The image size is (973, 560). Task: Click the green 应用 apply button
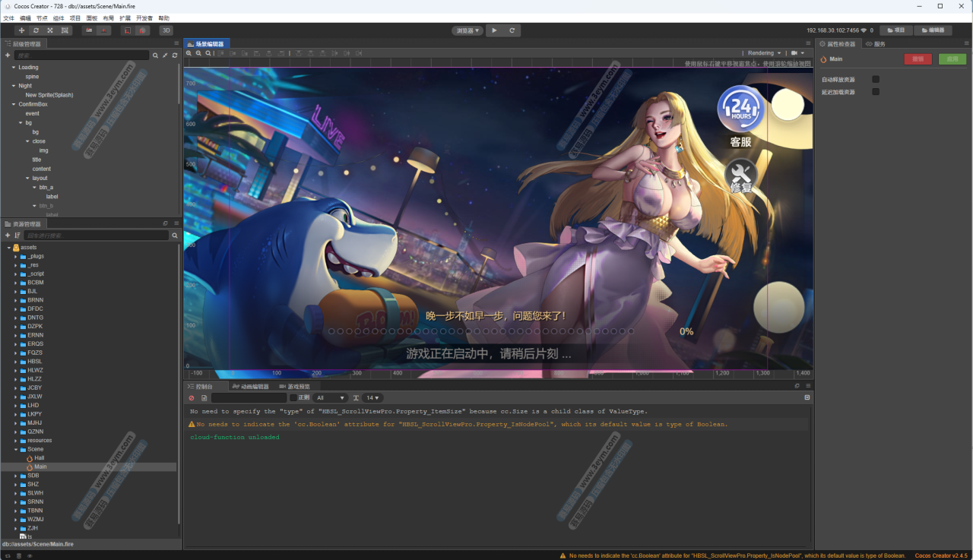952,59
